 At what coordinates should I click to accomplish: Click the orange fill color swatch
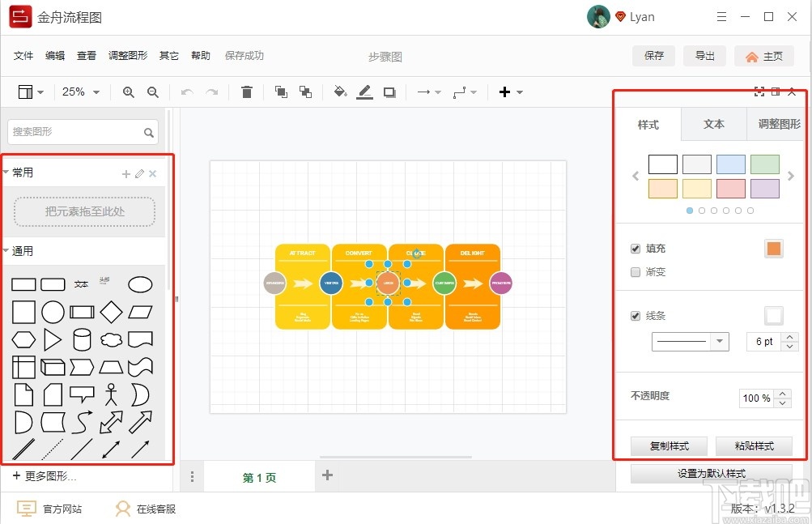(773, 249)
